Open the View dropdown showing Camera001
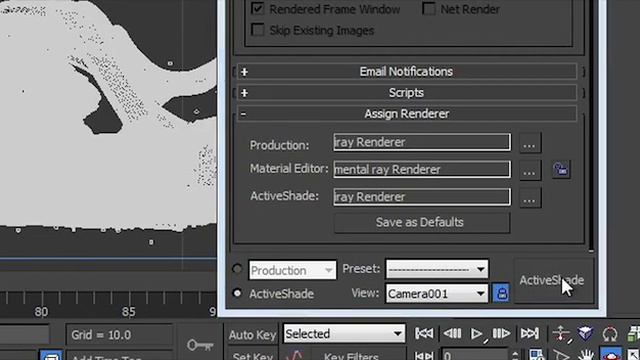Viewport: 640px width, 360px height. [x=436, y=294]
